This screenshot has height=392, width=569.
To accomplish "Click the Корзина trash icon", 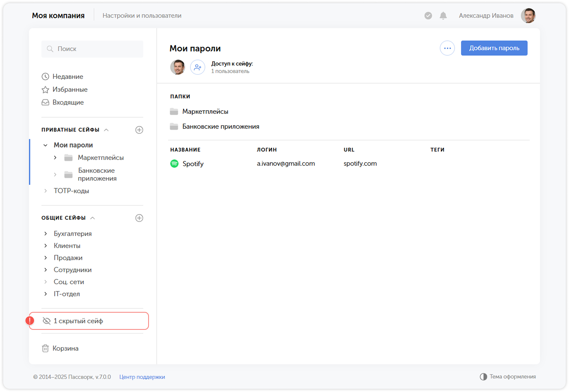I will click(45, 348).
